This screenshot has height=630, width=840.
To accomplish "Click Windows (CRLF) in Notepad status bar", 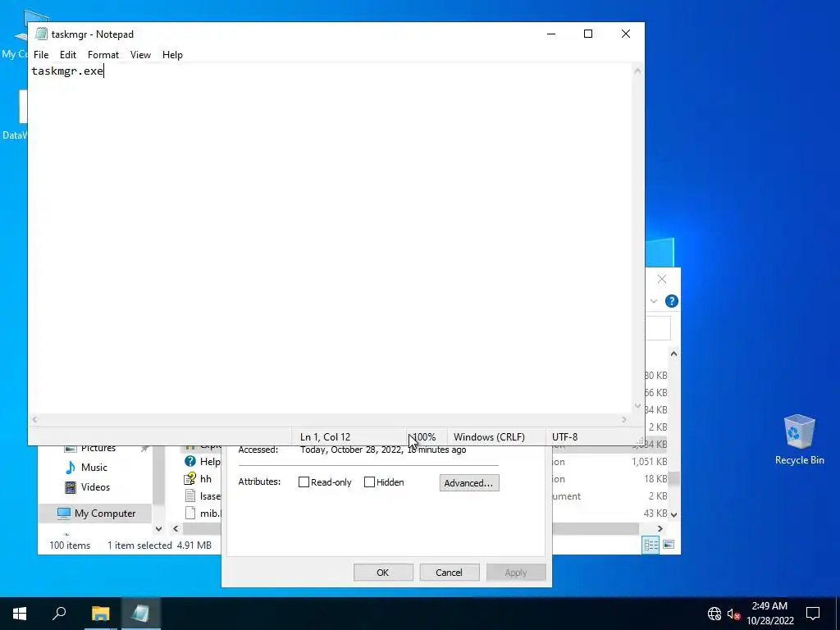I will tap(489, 437).
